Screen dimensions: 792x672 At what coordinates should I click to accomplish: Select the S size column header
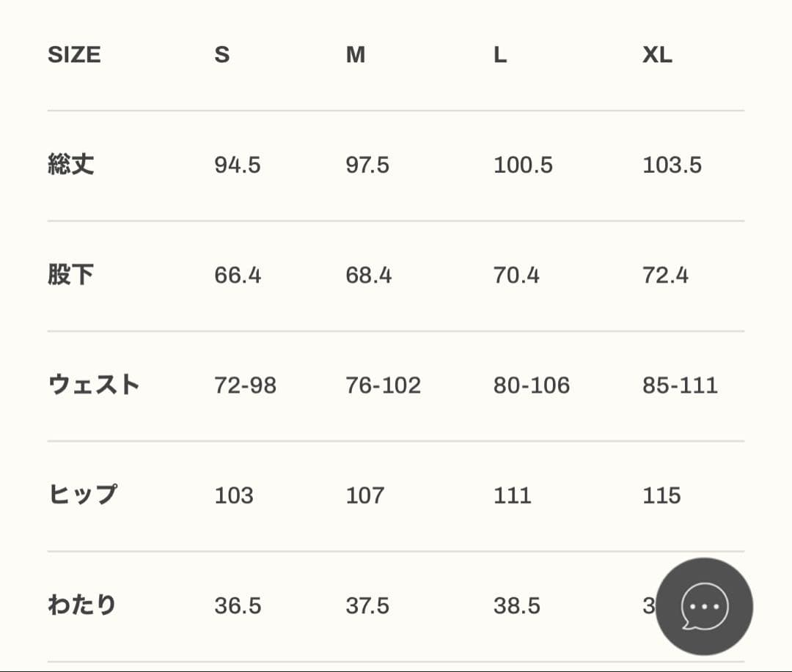[222, 53]
